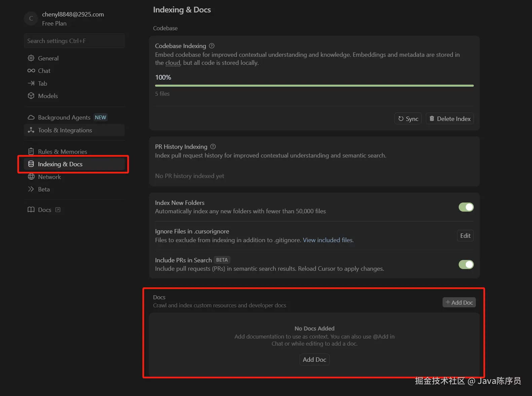Click the Add Doc button under No Docs Added
532x396 pixels.
tap(314, 359)
